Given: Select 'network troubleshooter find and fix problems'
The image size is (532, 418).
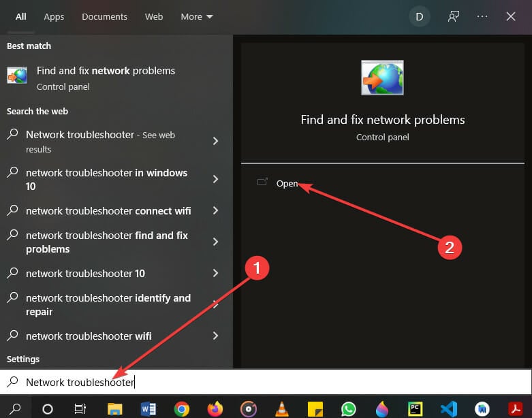Looking at the screenshot, I should [116, 242].
